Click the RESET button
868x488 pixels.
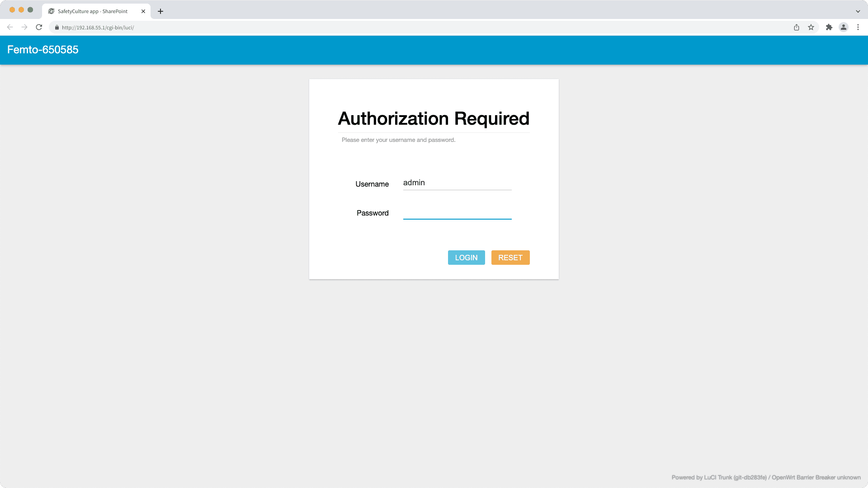pyautogui.click(x=510, y=258)
